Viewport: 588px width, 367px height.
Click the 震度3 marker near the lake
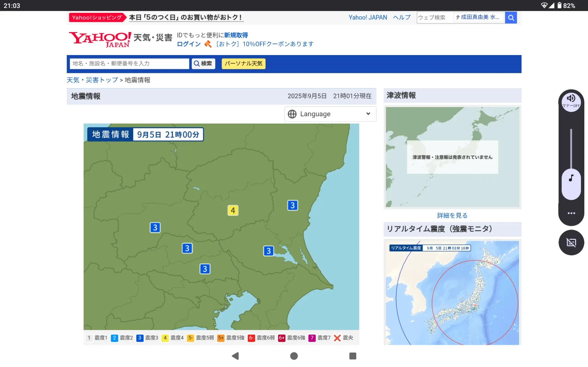(269, 251)
